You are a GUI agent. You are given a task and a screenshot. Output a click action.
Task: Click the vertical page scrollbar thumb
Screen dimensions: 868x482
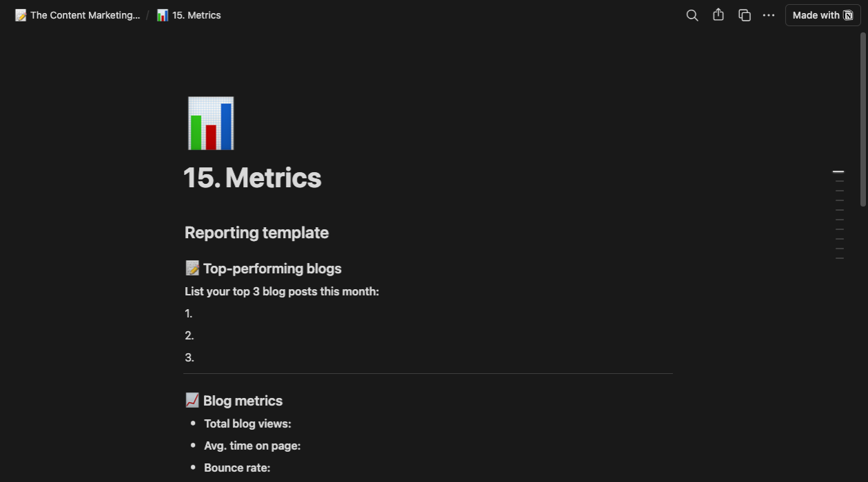(863, 118)
